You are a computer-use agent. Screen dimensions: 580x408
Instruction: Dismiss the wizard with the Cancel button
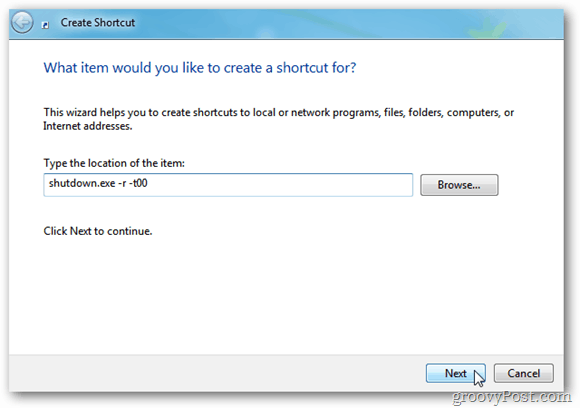[x=523, y=373]
